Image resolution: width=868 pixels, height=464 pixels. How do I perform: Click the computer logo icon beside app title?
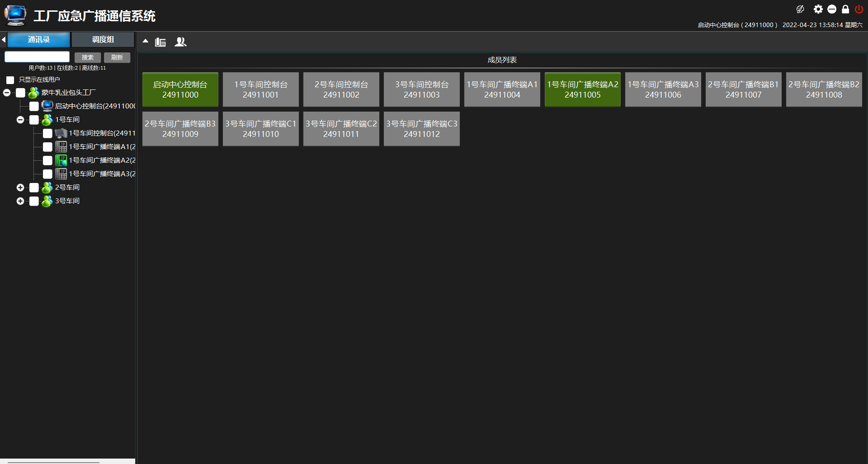coord(16,15)
